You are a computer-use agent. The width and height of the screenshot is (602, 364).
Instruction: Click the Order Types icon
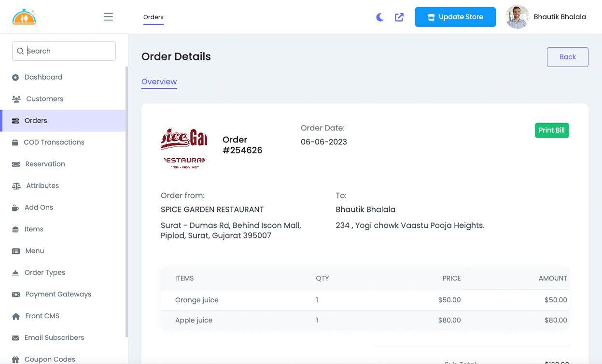15,273
